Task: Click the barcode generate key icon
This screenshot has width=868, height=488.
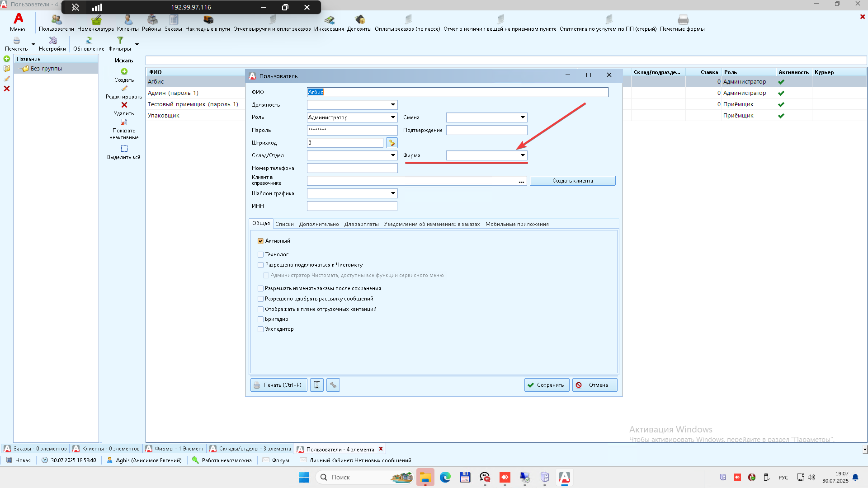Action: coord(392,143)
